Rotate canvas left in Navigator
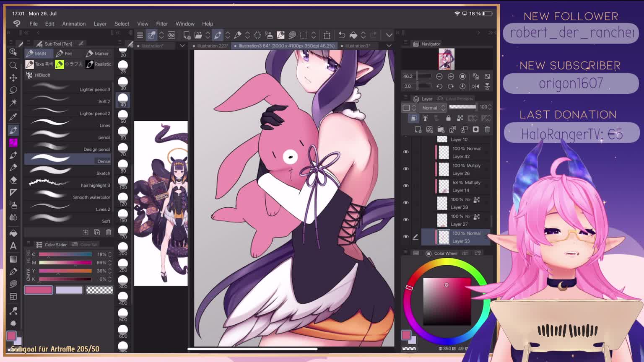The image size is (644, 362). 439,86
